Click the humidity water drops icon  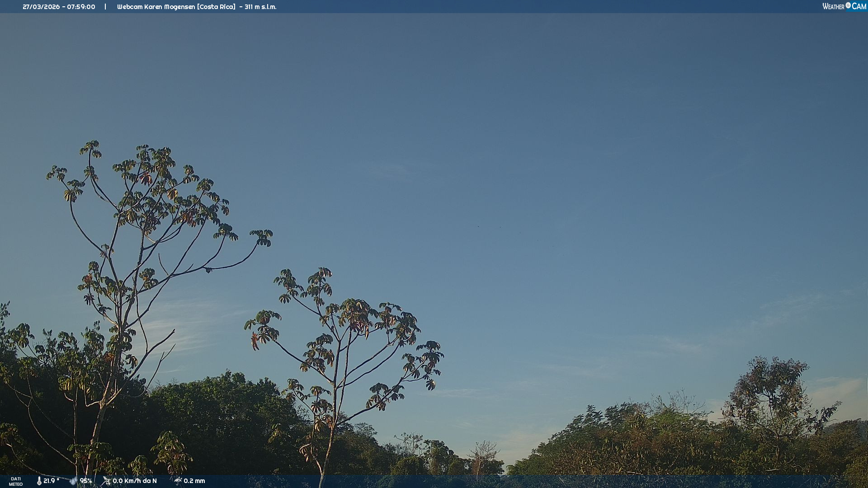pyautogui.click(x=73, y=481)
